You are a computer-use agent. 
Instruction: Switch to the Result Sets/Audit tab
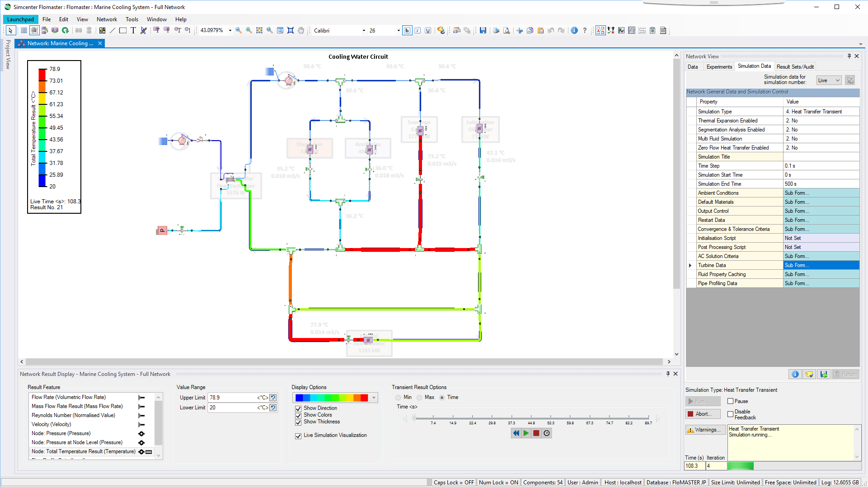(795, 66)
